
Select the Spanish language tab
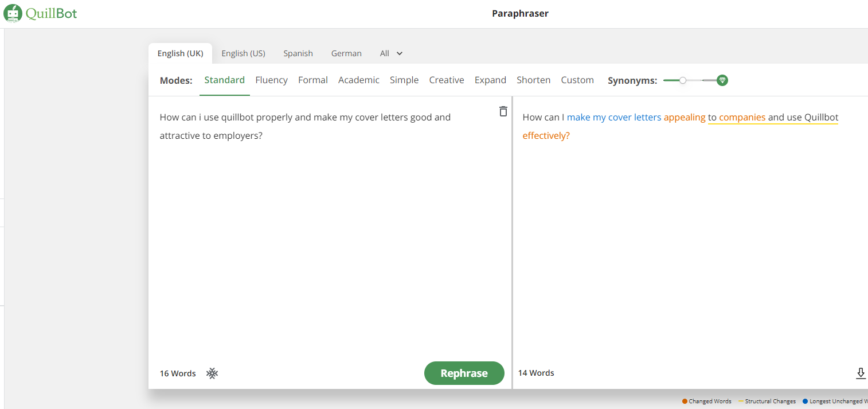point(298,53)
